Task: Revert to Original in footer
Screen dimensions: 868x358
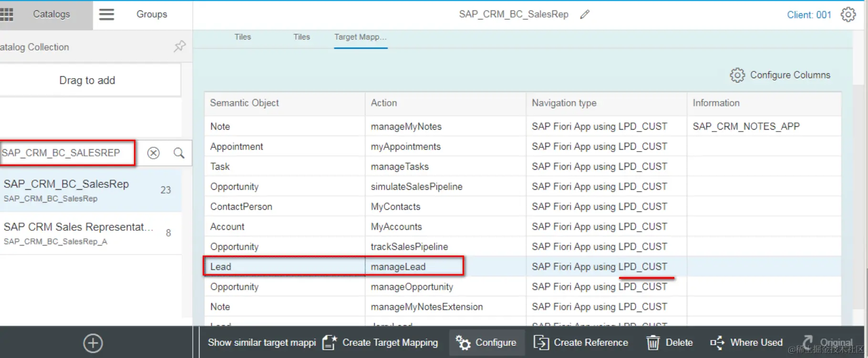Action: 828,342
